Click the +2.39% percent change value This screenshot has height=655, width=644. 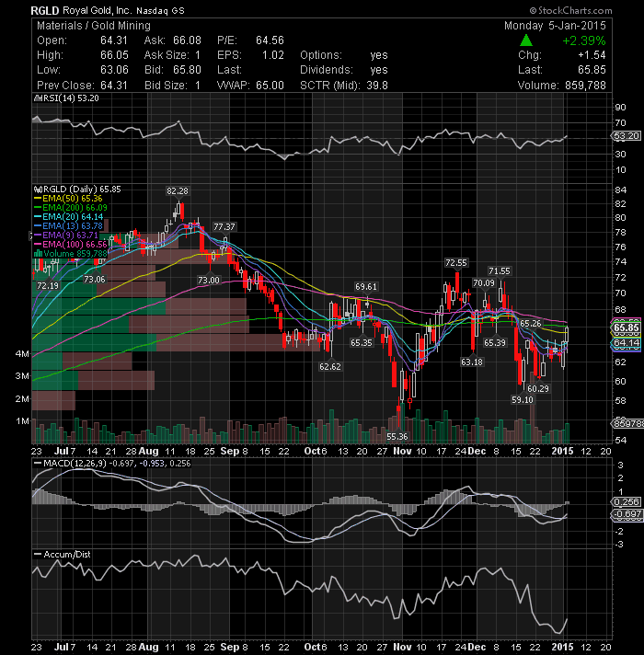point(584,40)
